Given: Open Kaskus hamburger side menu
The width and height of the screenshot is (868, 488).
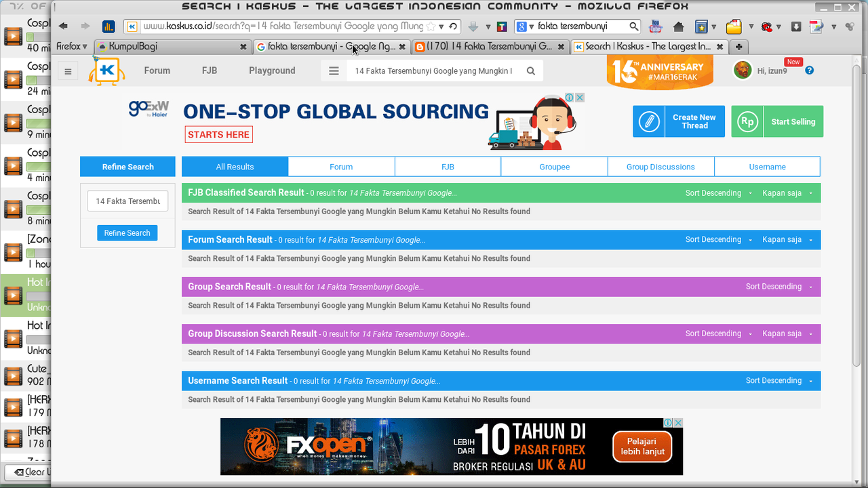Looking at the screenshot, I should (x=68, y=71).
